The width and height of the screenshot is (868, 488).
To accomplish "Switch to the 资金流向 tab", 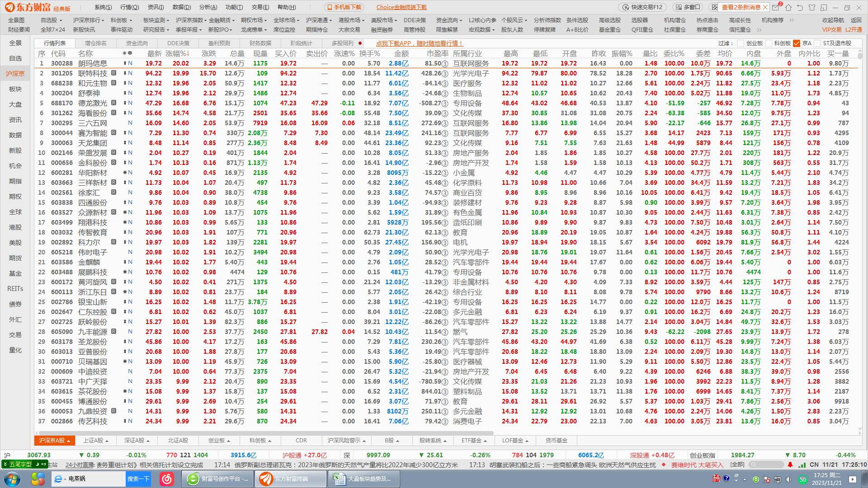I will (x=137, y=43).
